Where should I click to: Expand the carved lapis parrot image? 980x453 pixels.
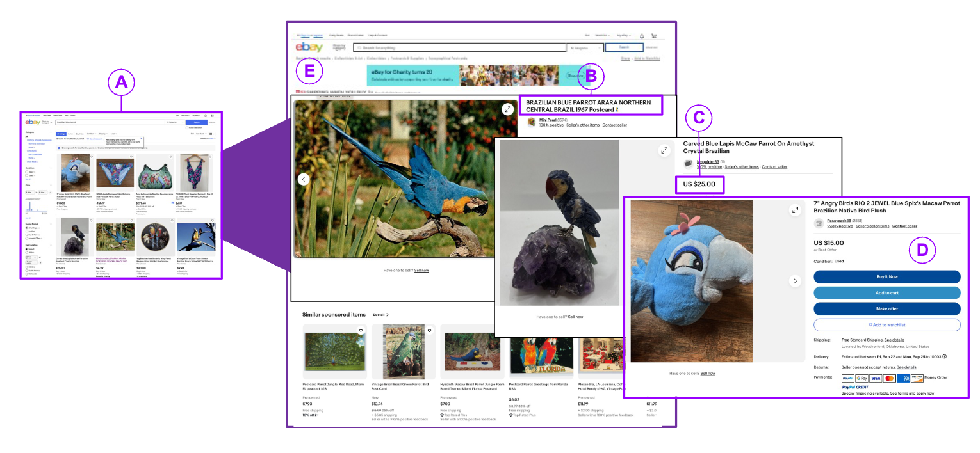point(664,150)
